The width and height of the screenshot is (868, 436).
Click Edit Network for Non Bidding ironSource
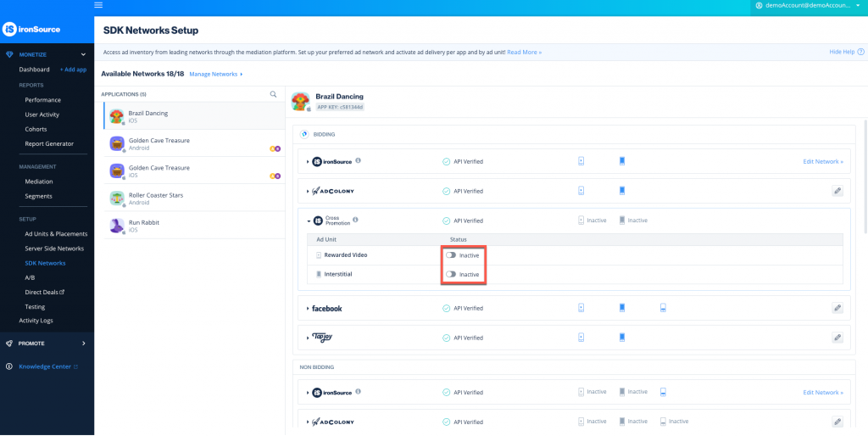pos(823,392)
